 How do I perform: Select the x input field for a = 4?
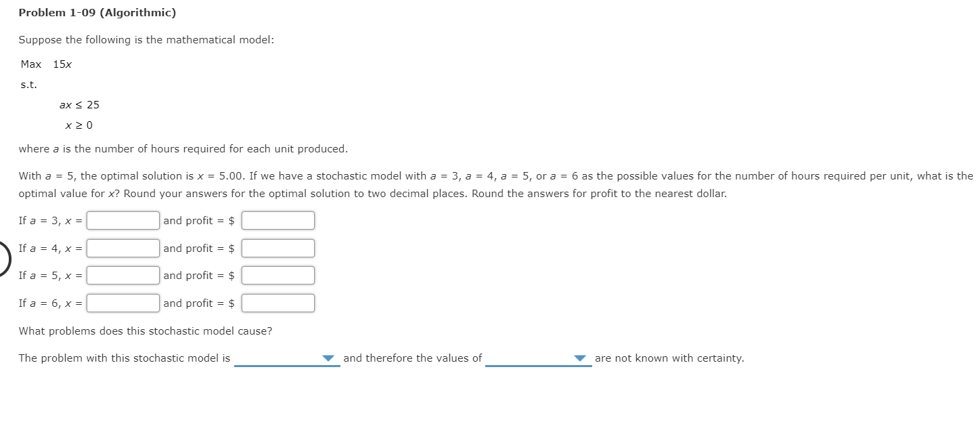122,248
